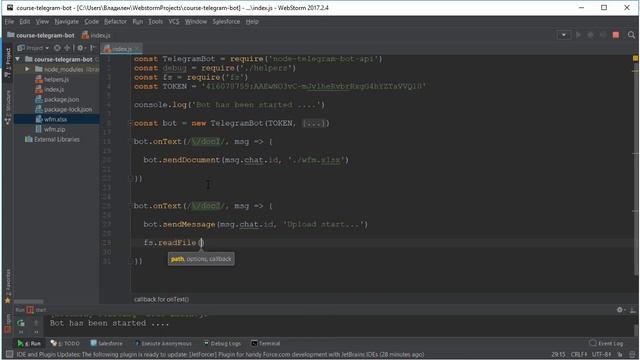The height and width of the screenshot is (360, 640).
Task: Click course-telegram-bot breadcrumb in navigation bar
Action: (x=41, y=36)
